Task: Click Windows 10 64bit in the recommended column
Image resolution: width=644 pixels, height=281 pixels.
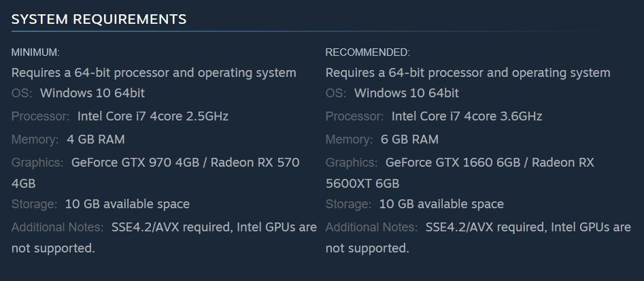Action: [407, 93]
